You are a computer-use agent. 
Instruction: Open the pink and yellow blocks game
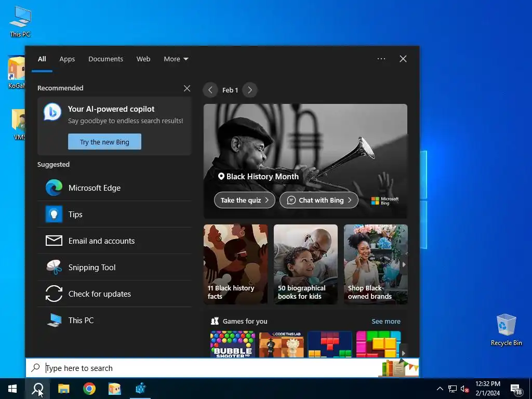click(x=378, y=344)
